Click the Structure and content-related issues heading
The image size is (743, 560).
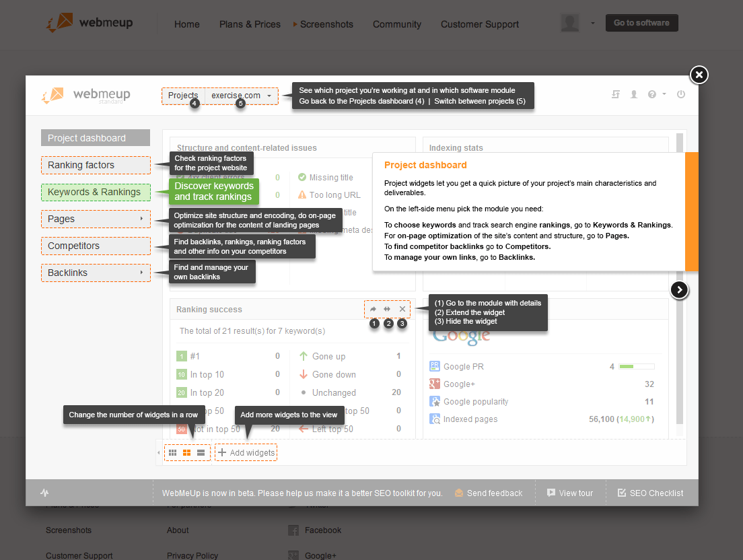click(246, 148)
